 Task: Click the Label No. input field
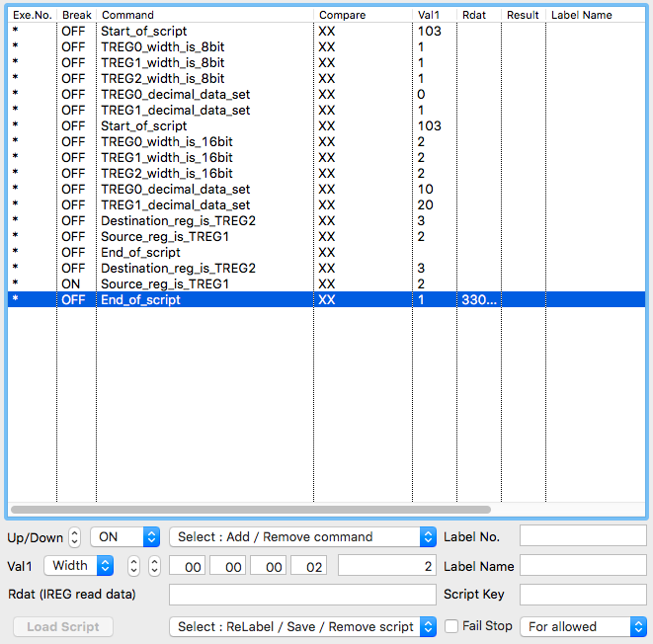(x=583, y=535)
